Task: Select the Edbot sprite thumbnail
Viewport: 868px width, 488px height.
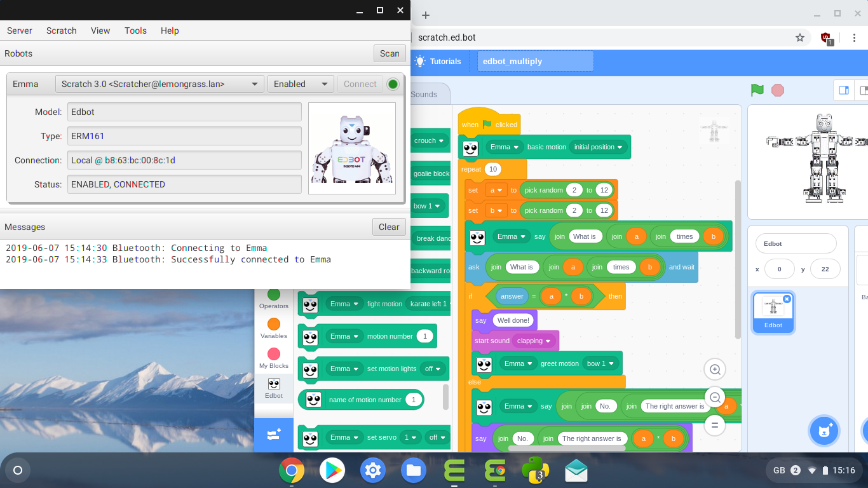Action: click(773, 312)
